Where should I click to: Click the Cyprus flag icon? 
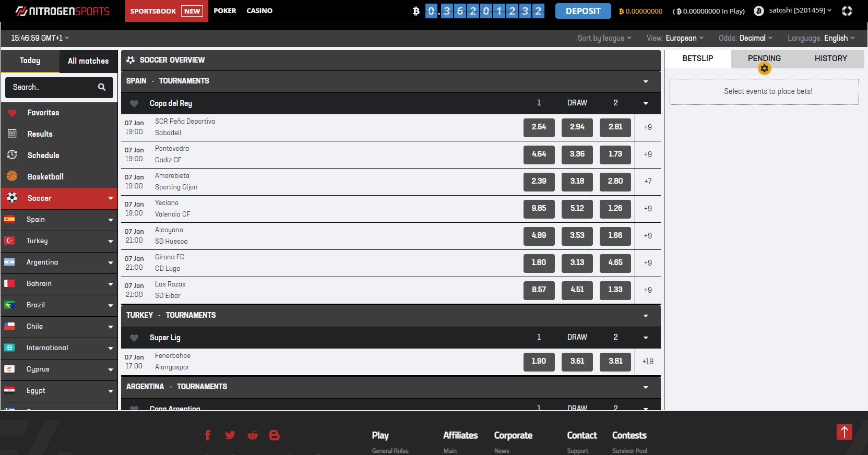pos(9,369)
